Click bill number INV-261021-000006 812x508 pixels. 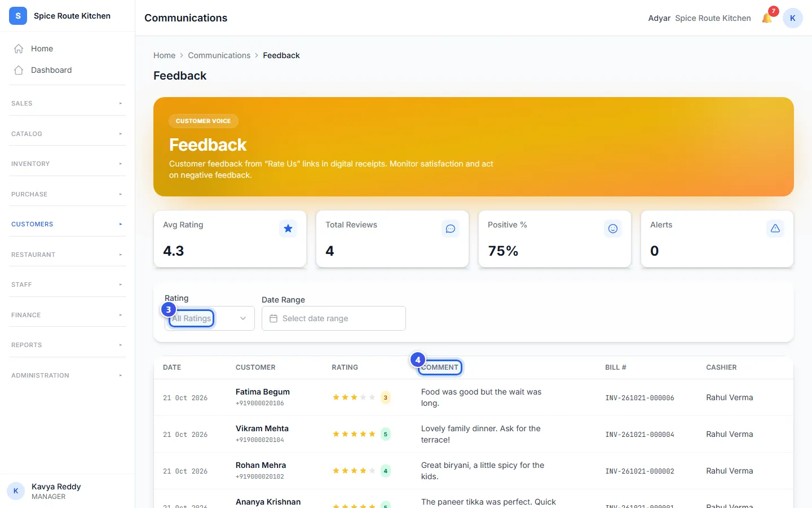(x=639, y=398)
